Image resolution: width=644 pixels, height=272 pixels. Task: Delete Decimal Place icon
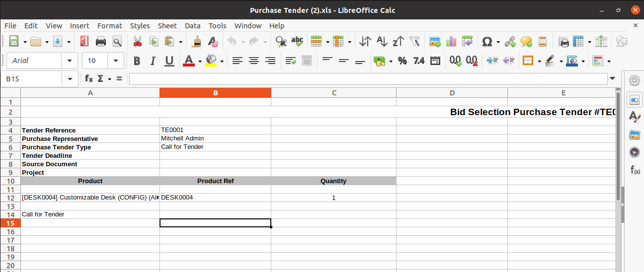pyautogui.click(x=472, y=61)
